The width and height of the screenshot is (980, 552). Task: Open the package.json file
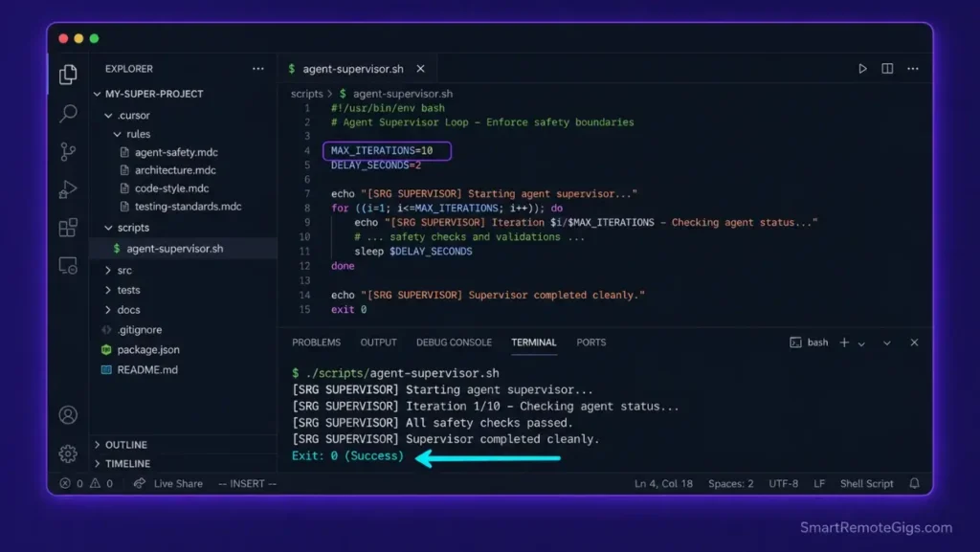coord(148,350)
